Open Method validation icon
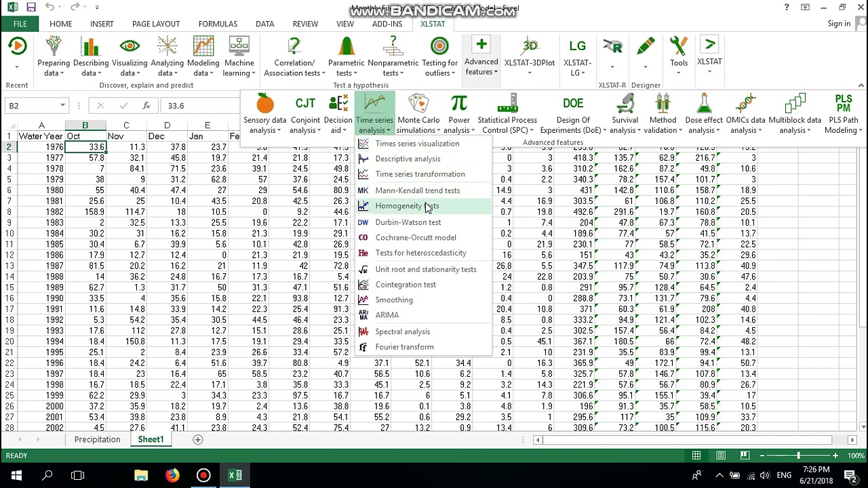The image size is (868, 488). tap(663, 104)
